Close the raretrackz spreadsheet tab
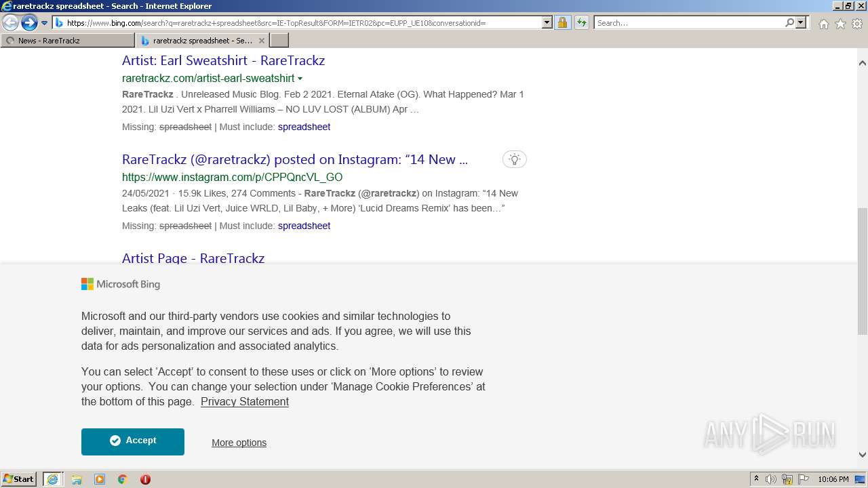This screenshot has width=868, height=488. [x=262, y=41]
